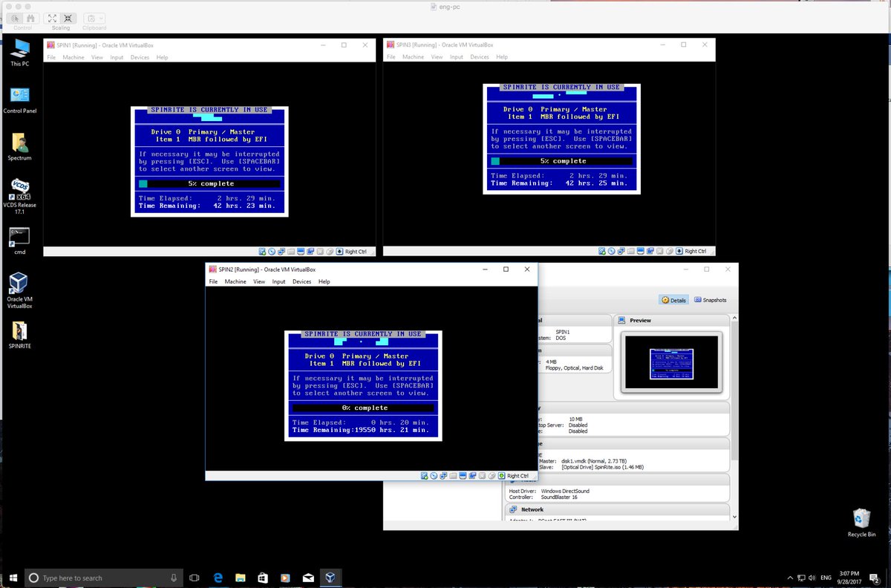Click scroll up arrow in VirtualBox Manager
The image size is (891, 588).
(735, 318)
